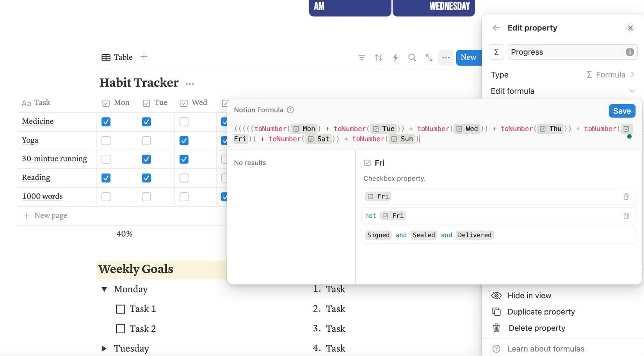The width and height of the screenshot is (644, 356).
Task: Toggle Medicine's Wed checkbox
Action: coord(184,122)
